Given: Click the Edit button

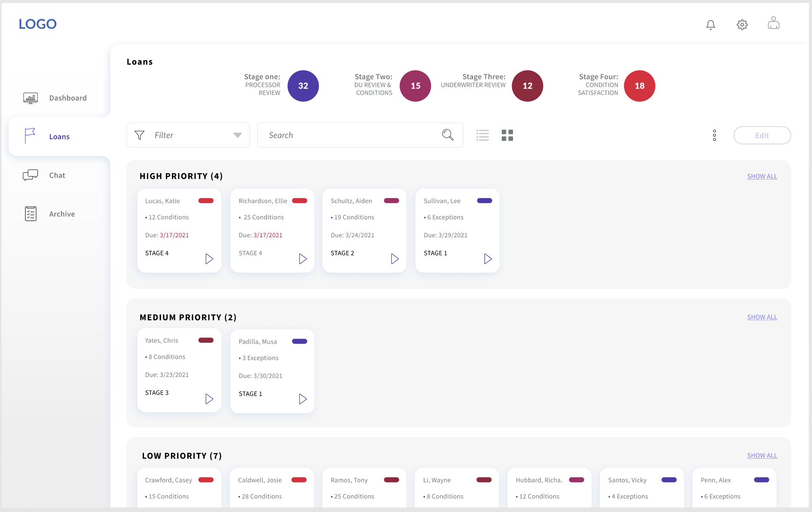Looking at the screenshot, I should tap(762, 135).
